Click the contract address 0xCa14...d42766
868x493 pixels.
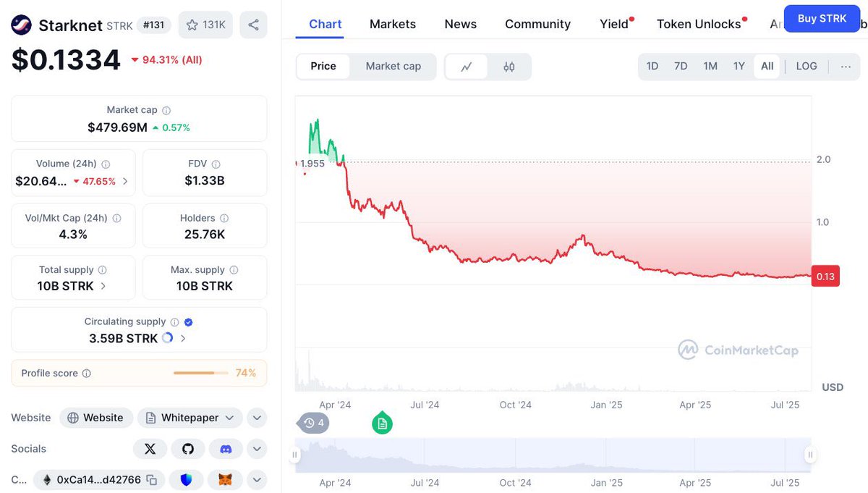pyautogui.click(x=99, y=480)
